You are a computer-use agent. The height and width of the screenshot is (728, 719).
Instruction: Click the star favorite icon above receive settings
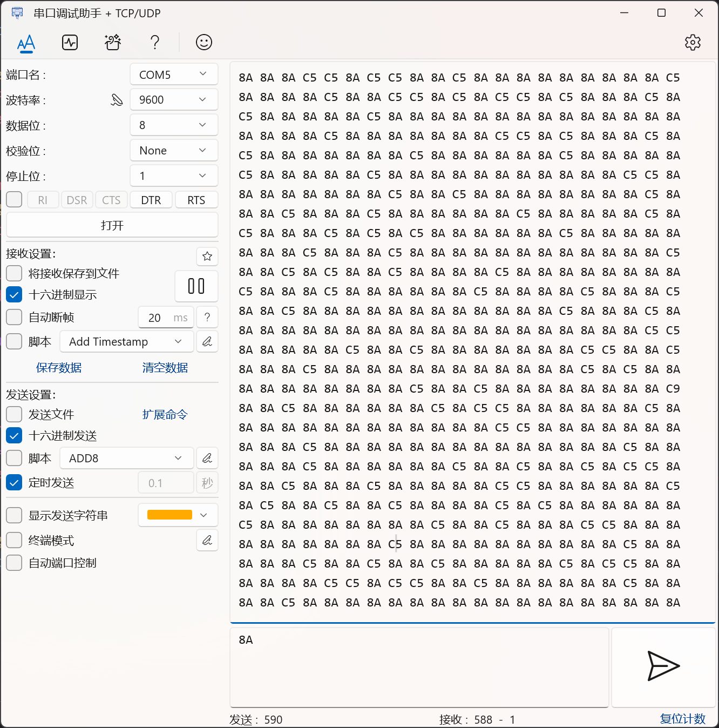point(207,256)
